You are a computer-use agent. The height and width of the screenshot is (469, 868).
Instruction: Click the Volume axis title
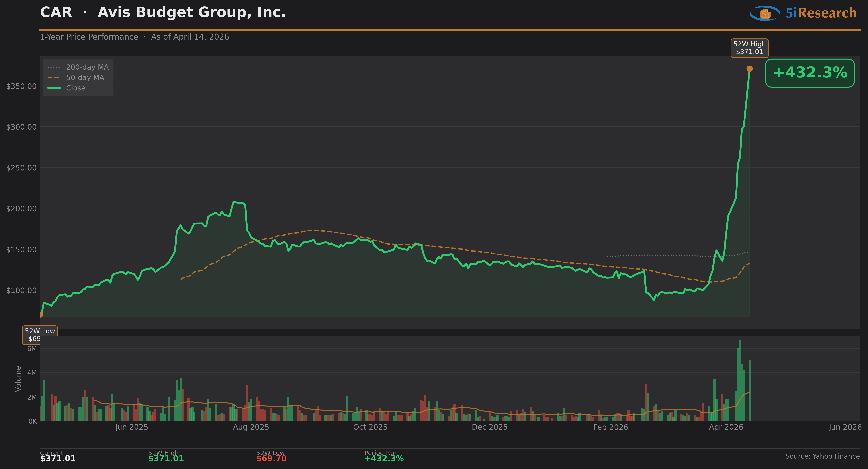click(x=18, y=379)
